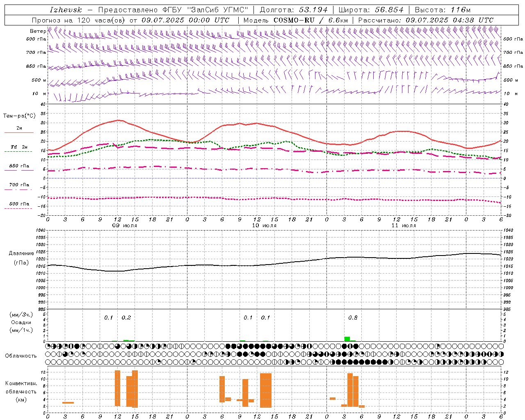Click the "(мм/3ч.)" precipitation unit label

click(x=21, y=315)
